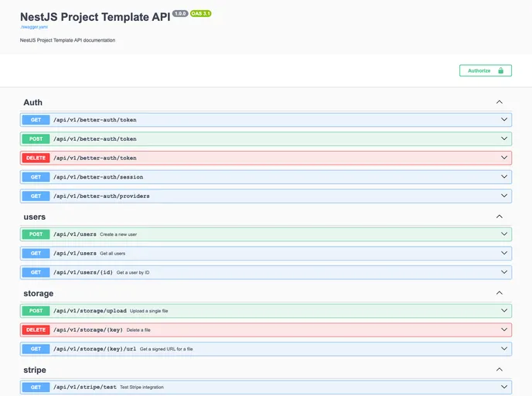Click path /api/v1/better-auth/providers

point(101,196)
